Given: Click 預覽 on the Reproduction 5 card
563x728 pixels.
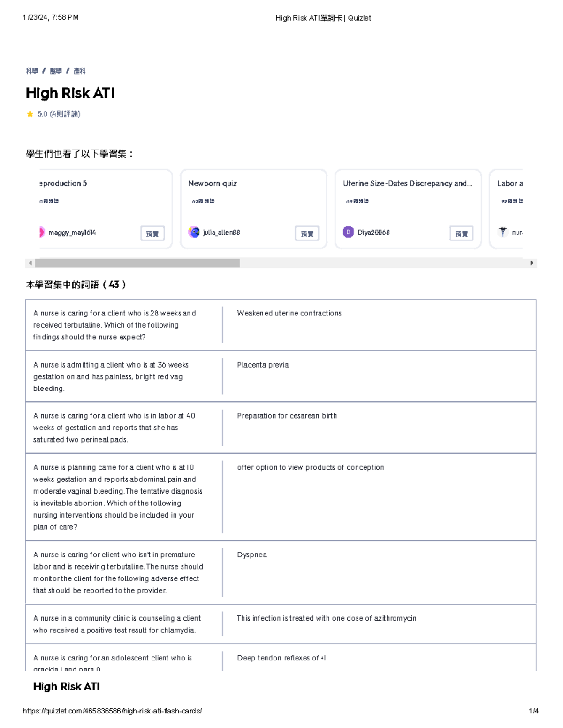Looking at the screenshot, I should click(x=152, y=233).
